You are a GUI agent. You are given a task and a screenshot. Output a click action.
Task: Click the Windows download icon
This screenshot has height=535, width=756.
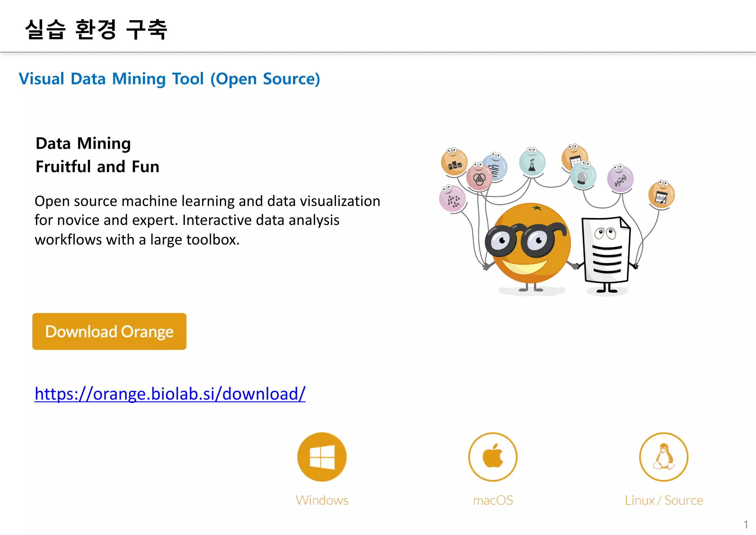[x=322, y=457]
